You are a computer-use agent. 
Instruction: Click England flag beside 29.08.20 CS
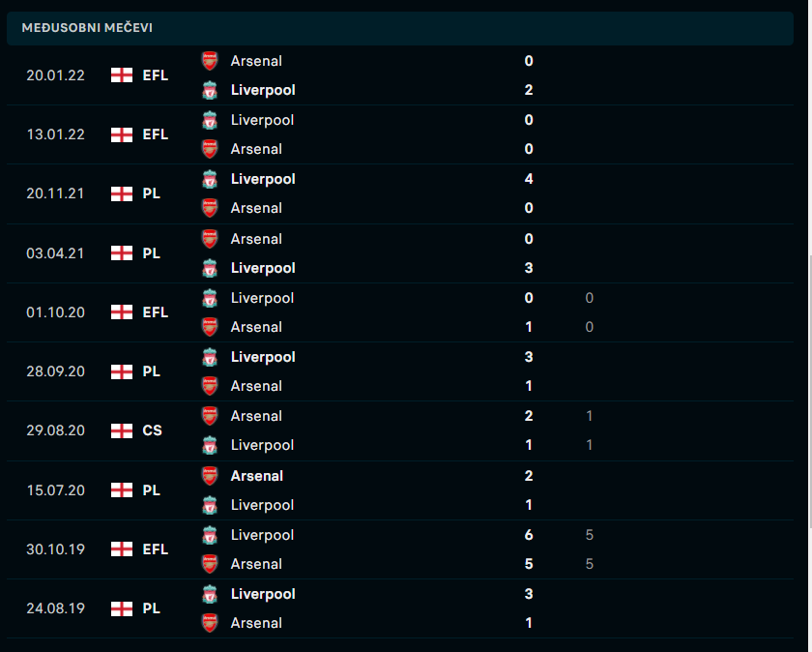pyautogui.click(x=122, y=430)
